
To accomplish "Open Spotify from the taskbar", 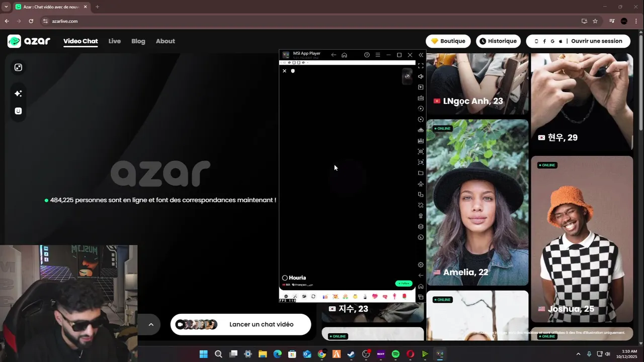I will coord(395,354).
